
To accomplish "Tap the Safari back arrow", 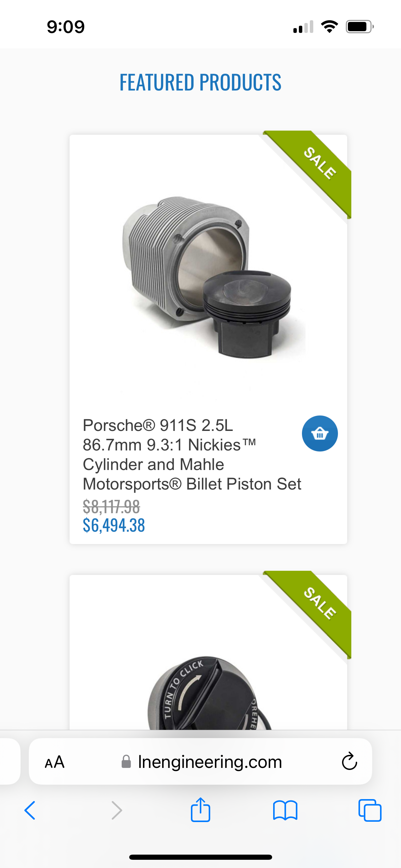I will point(30,810).
